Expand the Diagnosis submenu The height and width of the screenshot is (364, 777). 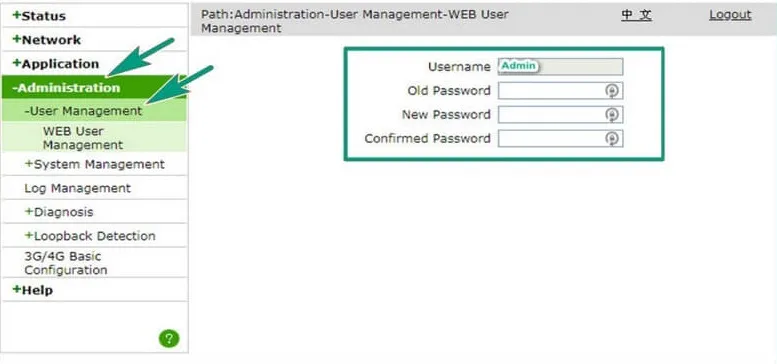[x=59, y=212]
